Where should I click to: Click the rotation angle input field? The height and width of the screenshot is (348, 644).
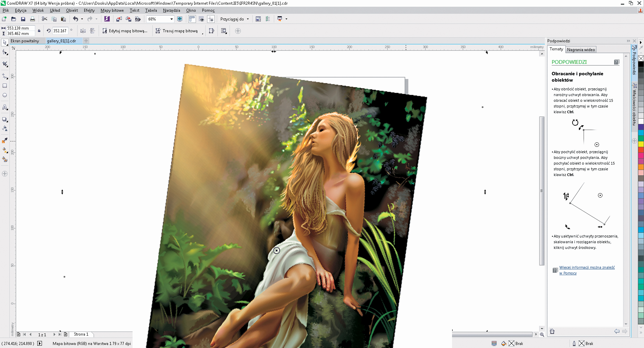coord(60,31)
